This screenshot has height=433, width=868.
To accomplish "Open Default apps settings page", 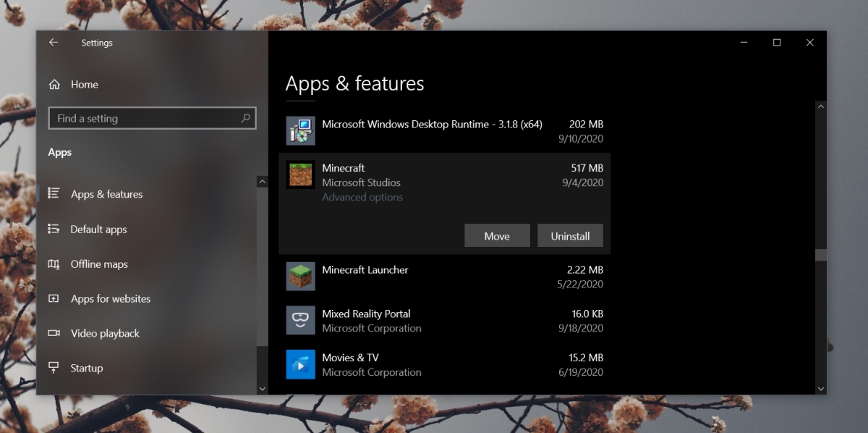I will 98,230.
